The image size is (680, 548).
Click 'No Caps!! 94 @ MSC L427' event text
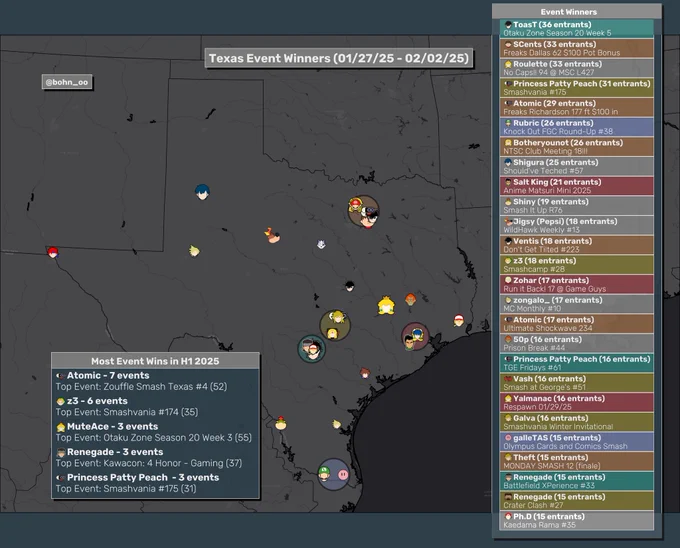[x=549, y=72]
